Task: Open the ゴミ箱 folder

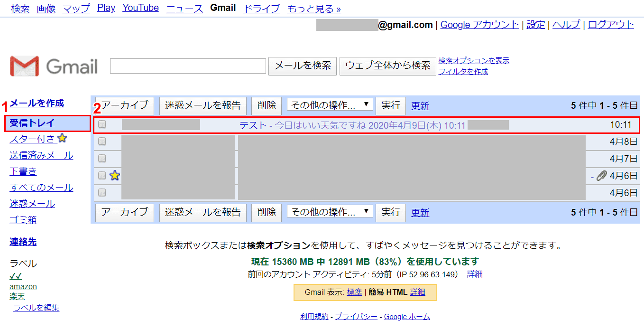Action: (x=23, y=220)
